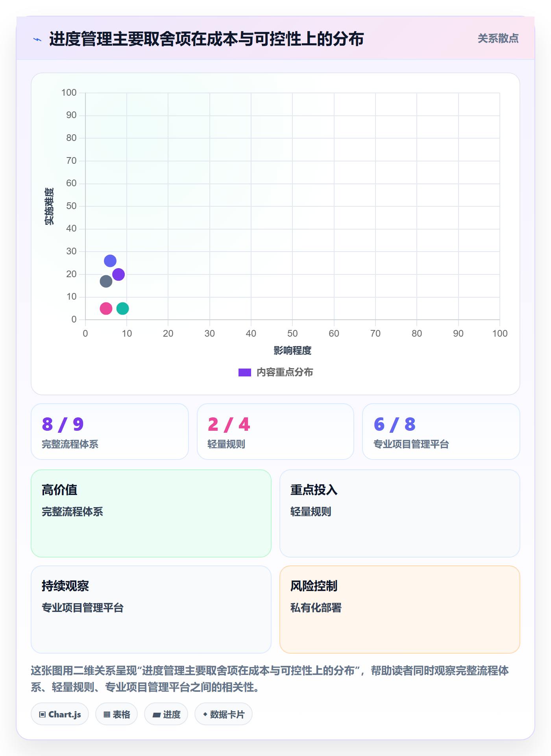
Task: Select the gray scatter point in the chart
Action: click(106, 281)
